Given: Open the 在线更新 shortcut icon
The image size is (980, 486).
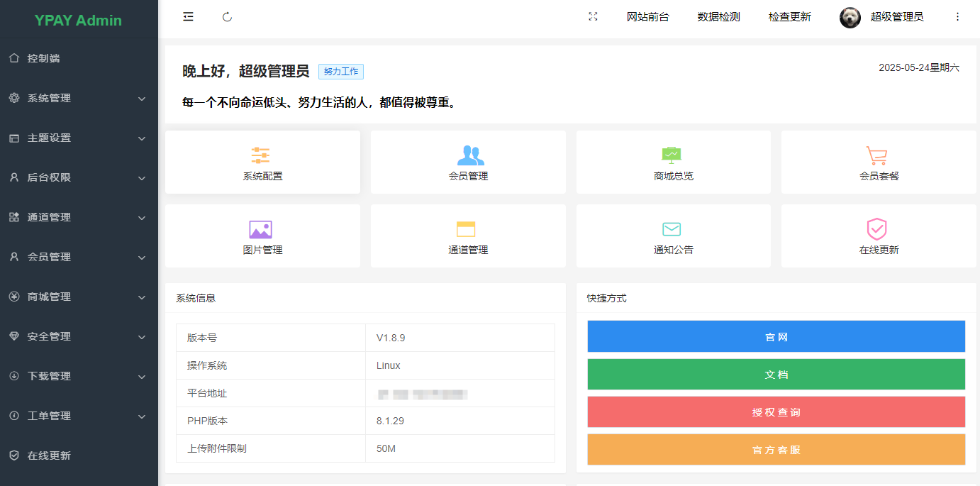Looking at the screenshot, I should tap(877, 236).
